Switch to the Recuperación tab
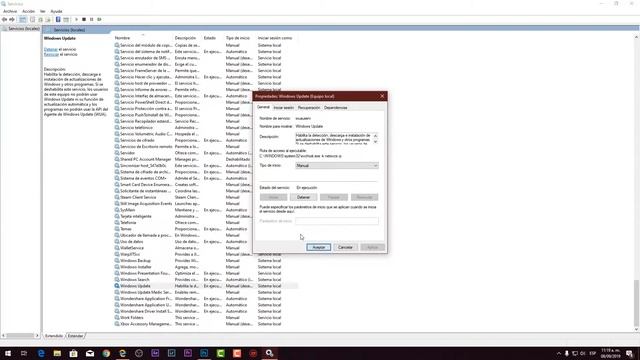The width and height of the screenshot is (640, 360). point(309,108)
